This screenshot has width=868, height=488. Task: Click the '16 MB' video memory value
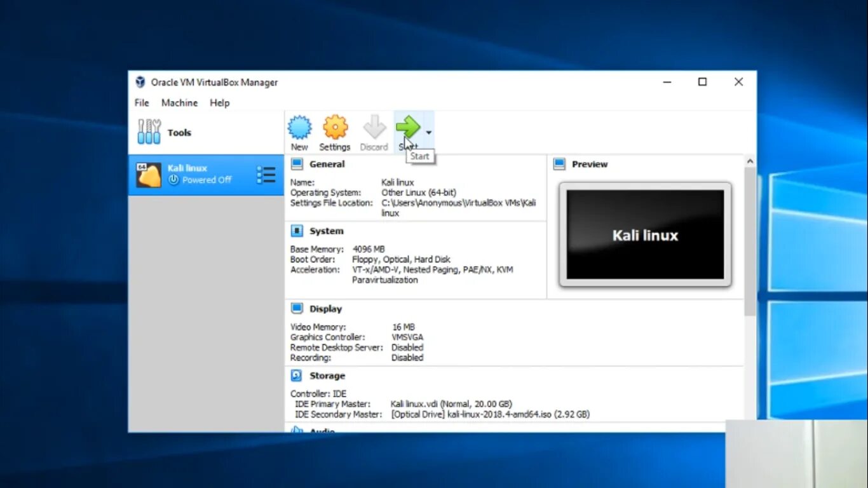tap(403, 327)
